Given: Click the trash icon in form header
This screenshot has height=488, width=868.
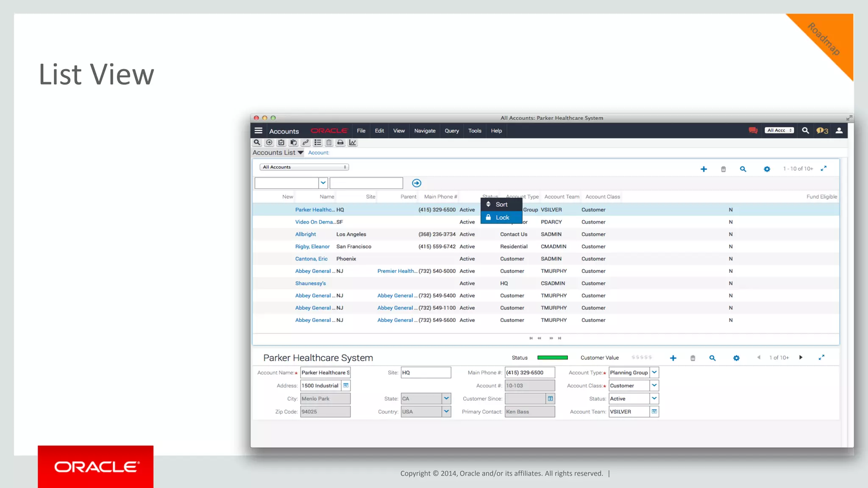Looking at the screenshot, I should tap(693, 358).
